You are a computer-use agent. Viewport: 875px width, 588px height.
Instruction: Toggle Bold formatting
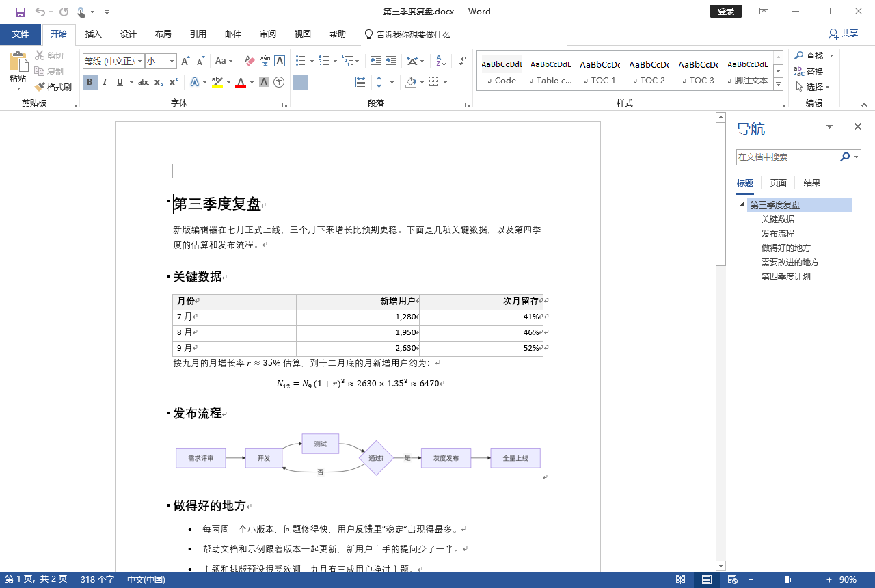pos(90,82)
